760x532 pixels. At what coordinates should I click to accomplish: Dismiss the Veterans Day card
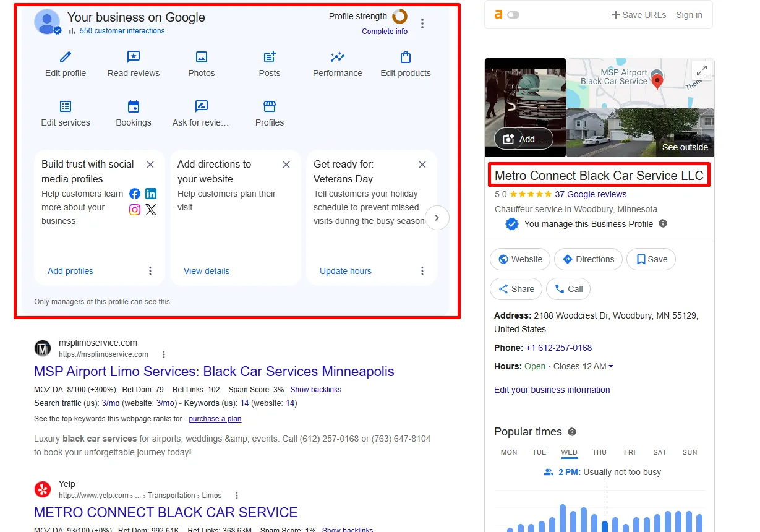pos(422,165)
